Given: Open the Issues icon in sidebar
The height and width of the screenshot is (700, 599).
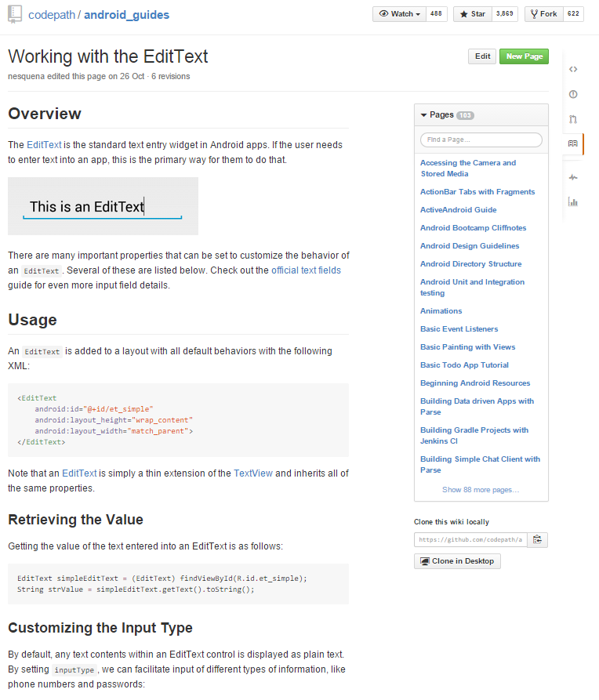Looking at the screenshot, I should (573, 94).
